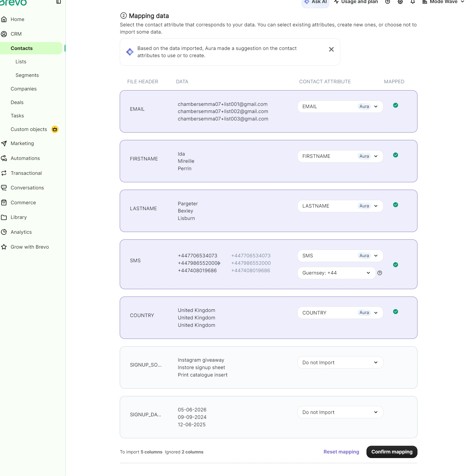Viewport: 468px width, 476px height.
Task: Click the mapped checkmark in COUNTRY row
Action: coord(395,312)
